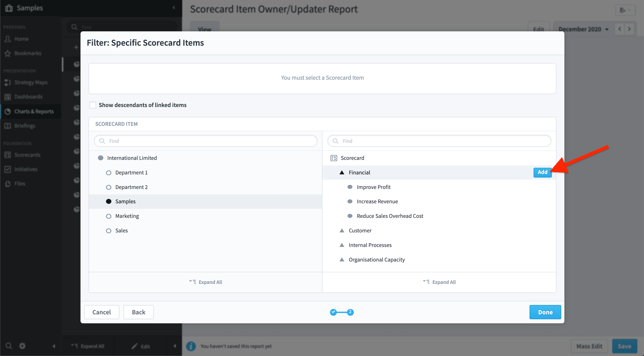Click the Samples briefcase icon
This screenshot has width=644, height=356.
9,8
